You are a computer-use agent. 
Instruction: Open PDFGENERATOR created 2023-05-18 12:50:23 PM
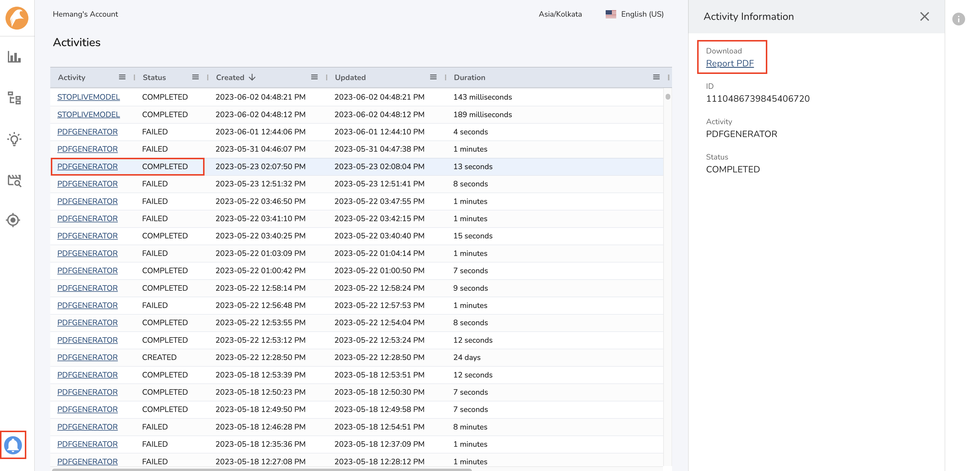click(x=87, y=392)
